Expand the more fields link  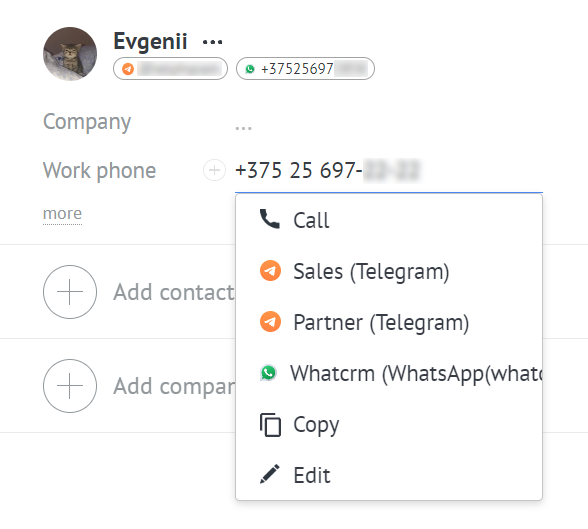coord(62,214)
